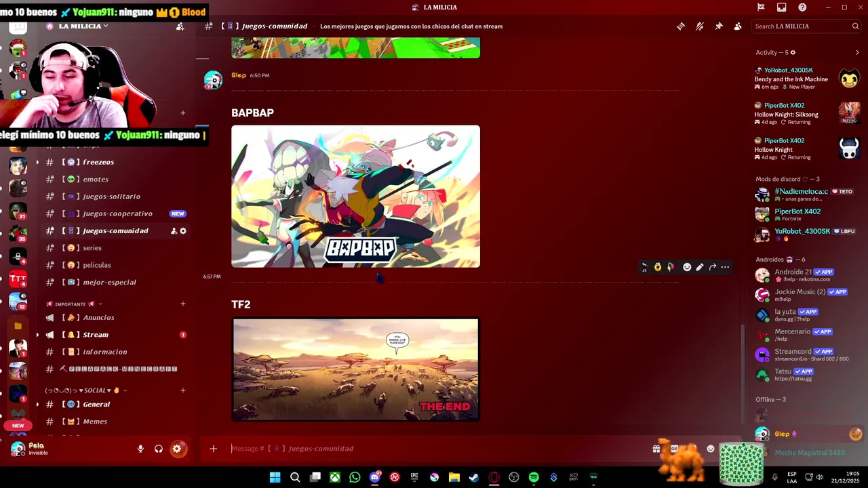View YoRobot_4300SK Bendy activity card
This screenshot has height=488, width=868.
tap(806, 79)
